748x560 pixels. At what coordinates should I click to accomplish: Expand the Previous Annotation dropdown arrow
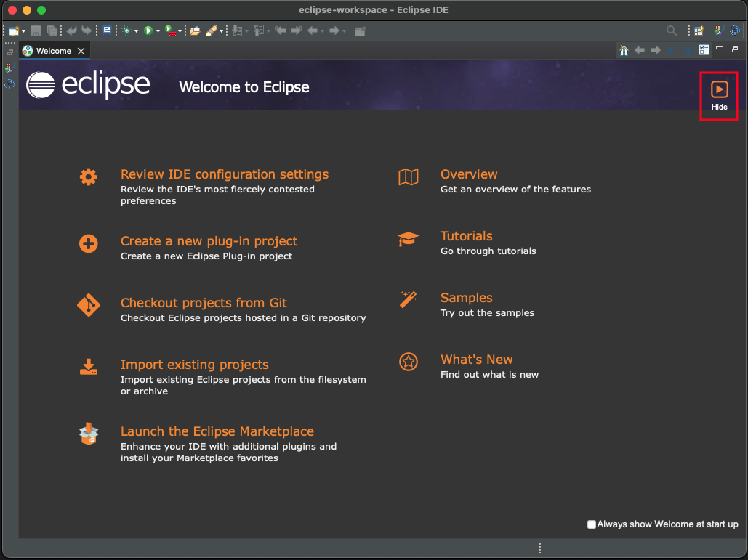click(x=268, y=31)
